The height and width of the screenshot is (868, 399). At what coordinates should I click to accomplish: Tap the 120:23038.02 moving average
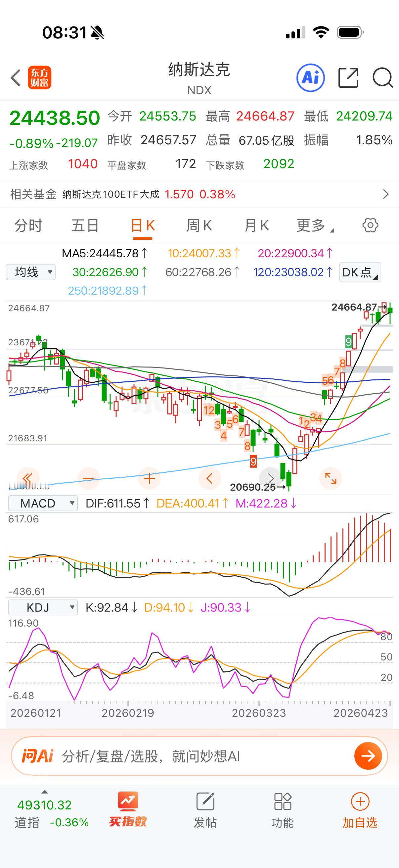pyautogui.click(x=293, y=272)
